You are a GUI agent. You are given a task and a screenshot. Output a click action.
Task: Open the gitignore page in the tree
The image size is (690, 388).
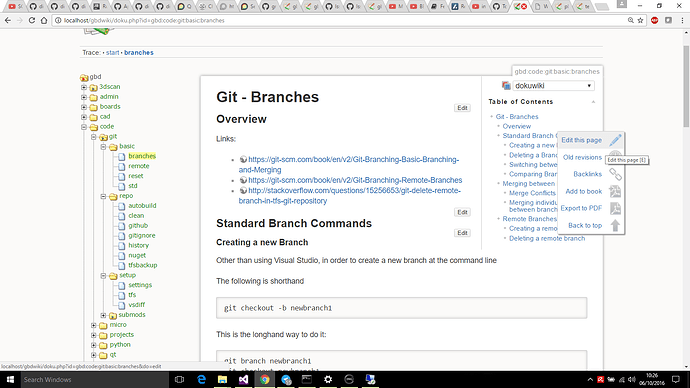click(x=142, y=235)
